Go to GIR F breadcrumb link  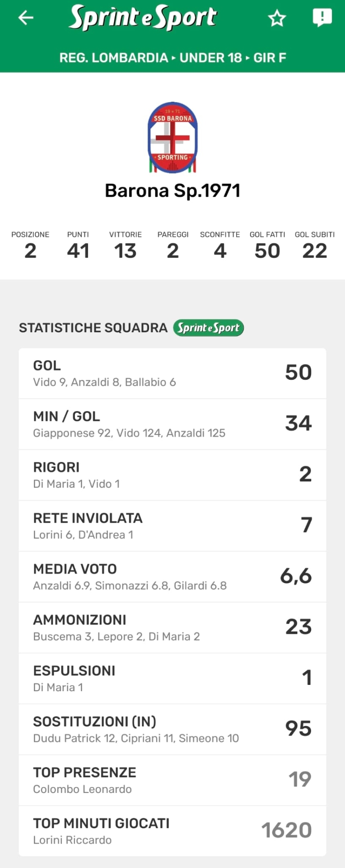tap(270, 58)
